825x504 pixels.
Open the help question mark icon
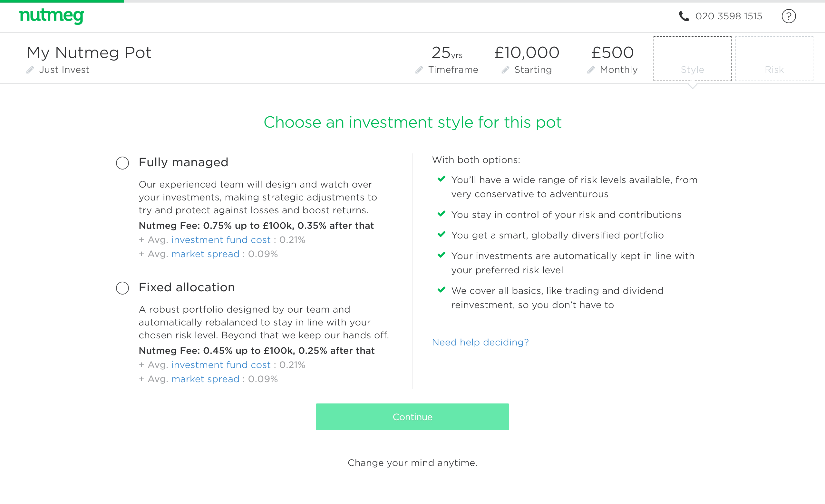789,16
